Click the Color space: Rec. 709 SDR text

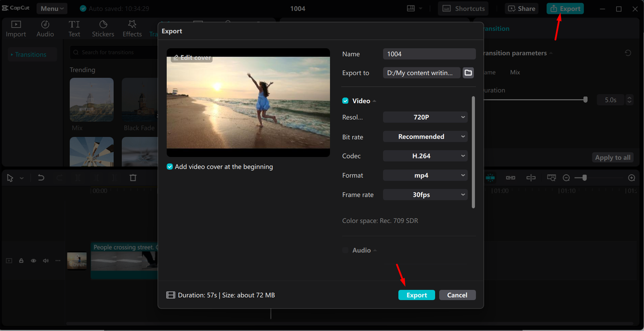coord(380,221)
